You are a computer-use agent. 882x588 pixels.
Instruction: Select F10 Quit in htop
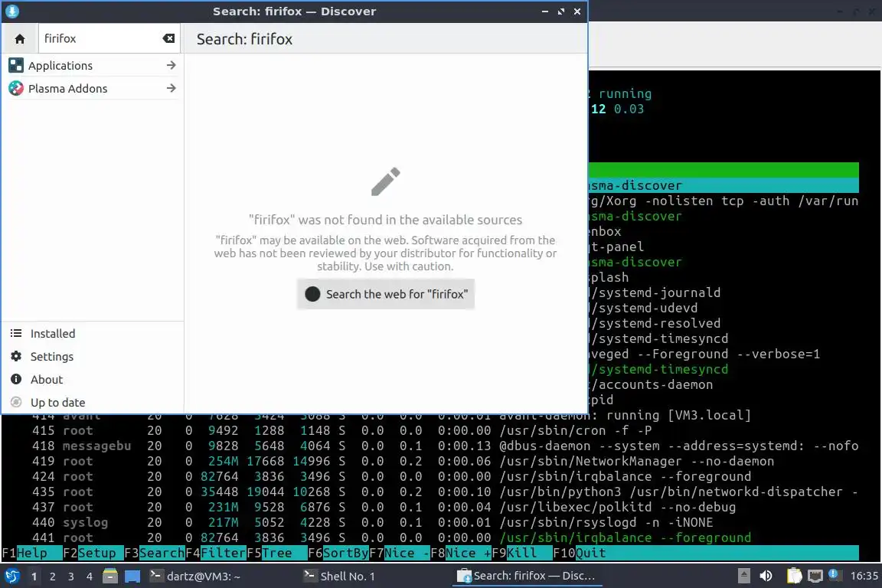(580, 553)
